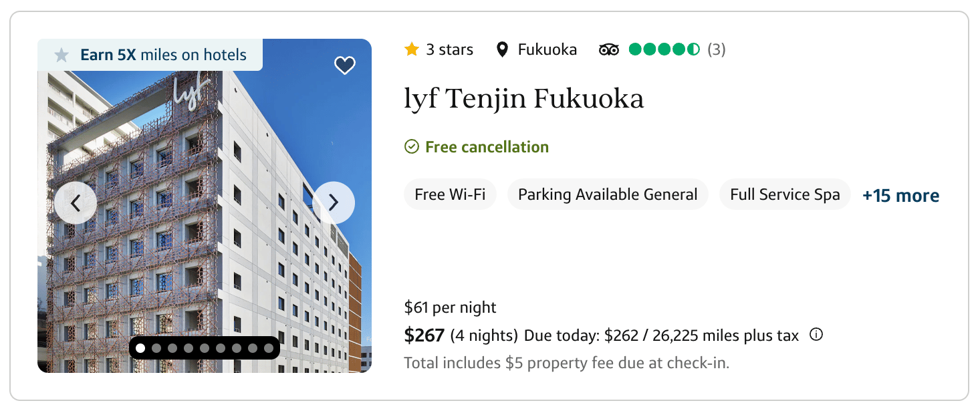Click the gold star icon before 3 stars
The width and height of the screenshot is (980, 413).
point(412,49)
